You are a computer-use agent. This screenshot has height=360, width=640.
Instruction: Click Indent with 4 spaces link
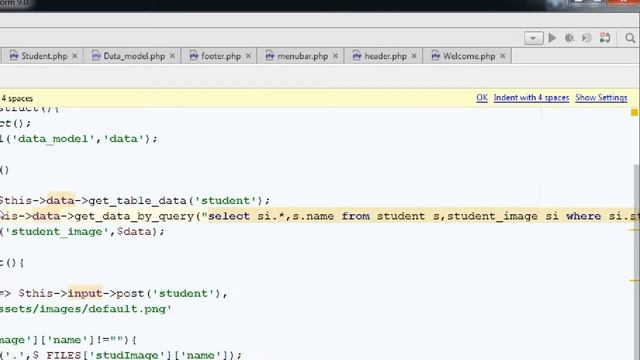(x=531, y=98)
